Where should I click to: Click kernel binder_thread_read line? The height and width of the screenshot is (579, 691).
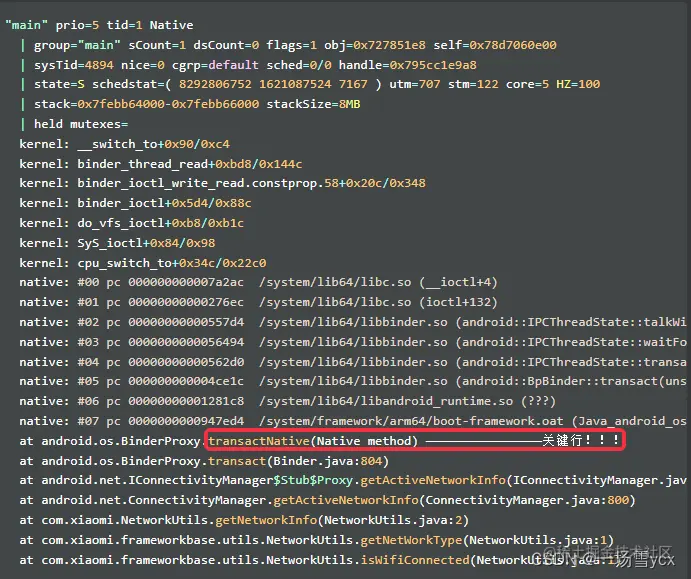point(161,164)
